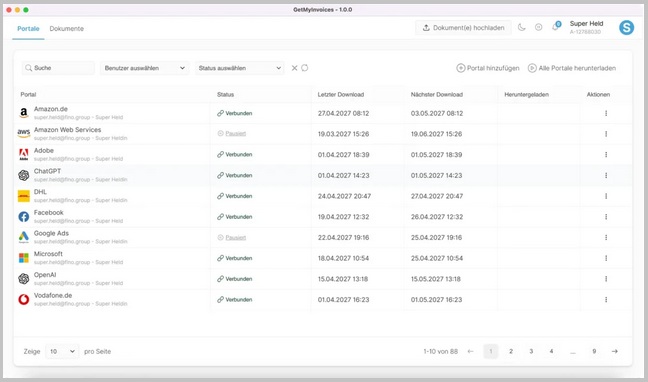Click next download 27.04.2027 20:47 for DHL
The height and width of the screenshot is (382, 648).
pos(437,196)
